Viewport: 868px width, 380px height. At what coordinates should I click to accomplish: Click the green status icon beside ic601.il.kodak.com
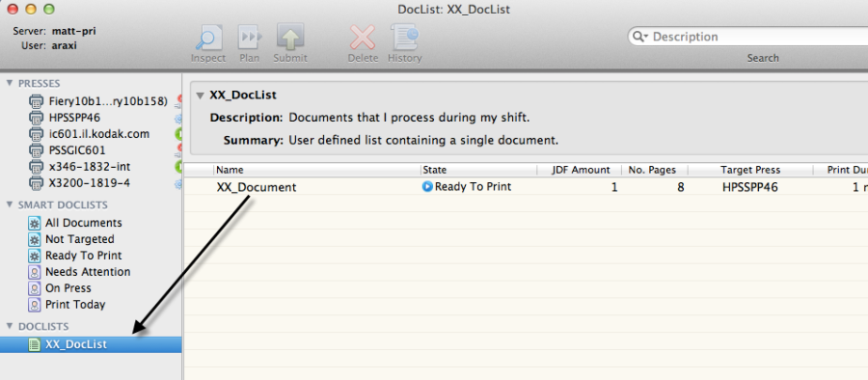pos(178,134)
